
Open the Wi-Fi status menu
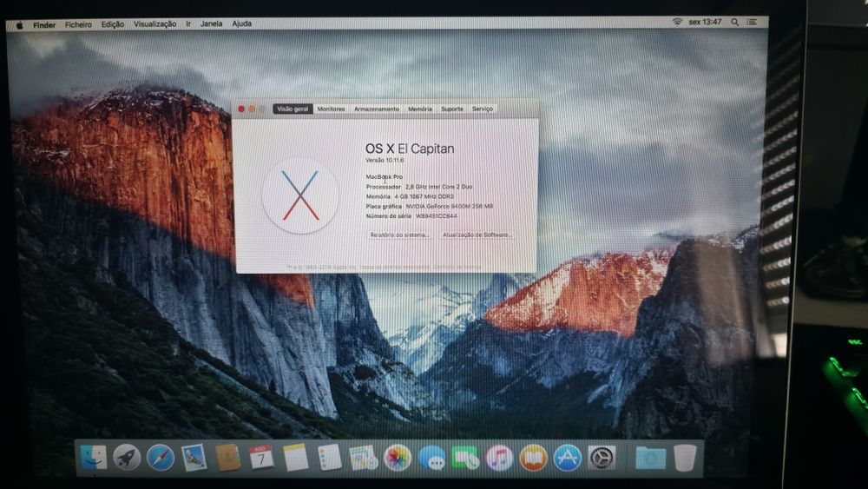(677, 23)
